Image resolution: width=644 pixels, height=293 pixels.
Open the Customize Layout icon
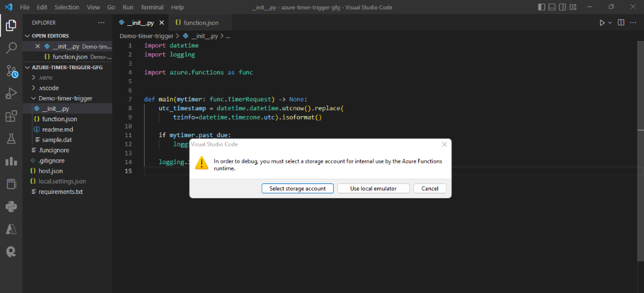click(573, 7)
